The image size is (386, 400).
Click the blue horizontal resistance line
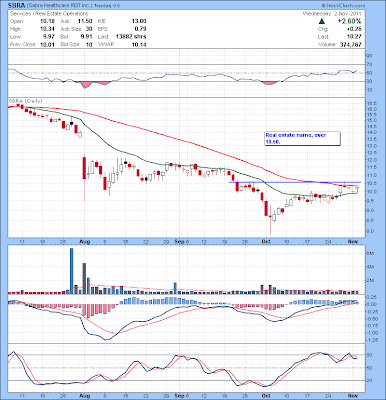(x=295, y=182)
